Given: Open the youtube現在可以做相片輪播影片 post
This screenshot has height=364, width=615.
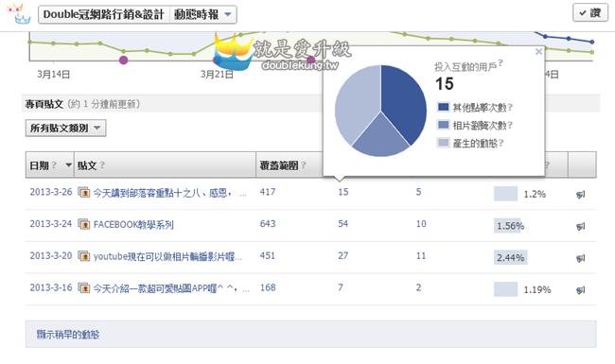Looking at the screenshot, I should click(167, 256).
